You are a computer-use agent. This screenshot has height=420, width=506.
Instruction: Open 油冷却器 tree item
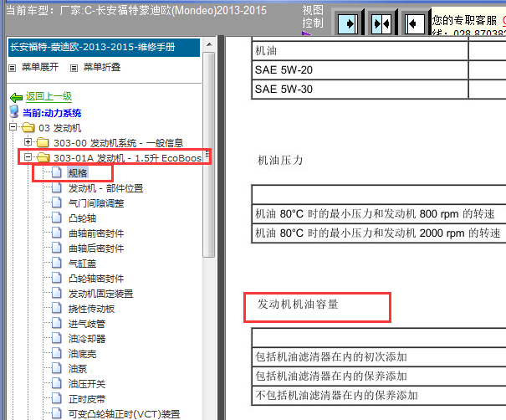click(87, 339)
